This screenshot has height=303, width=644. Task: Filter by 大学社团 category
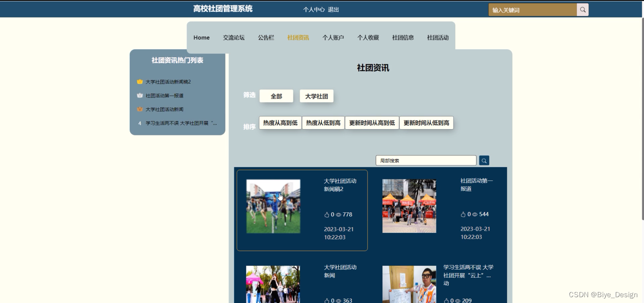(x=317, y=96)
